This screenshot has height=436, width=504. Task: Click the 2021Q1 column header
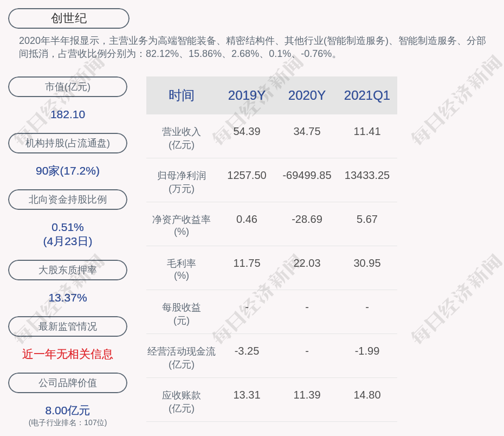click(367, 95)
